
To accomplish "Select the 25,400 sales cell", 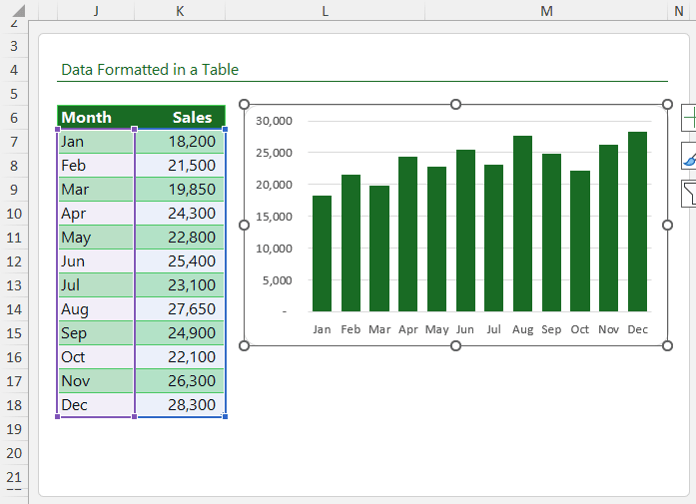I will pyautogui.click(x=180, y=262).
